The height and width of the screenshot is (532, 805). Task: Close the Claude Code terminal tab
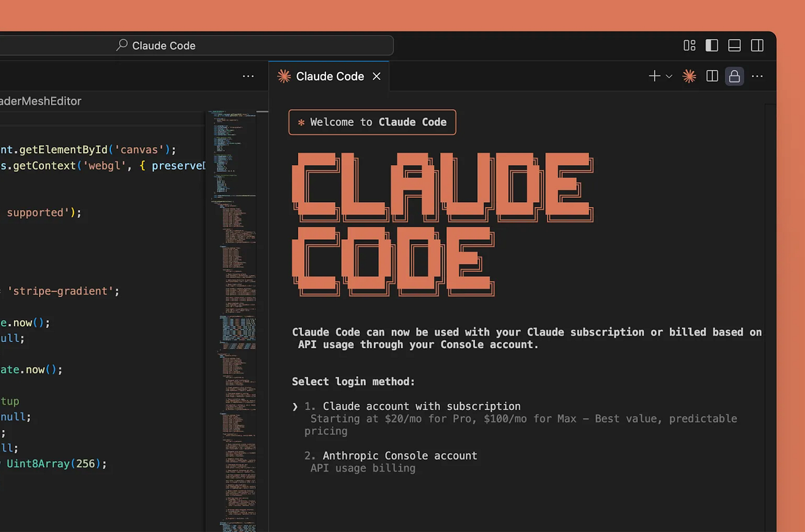click(x=377, y=76)
